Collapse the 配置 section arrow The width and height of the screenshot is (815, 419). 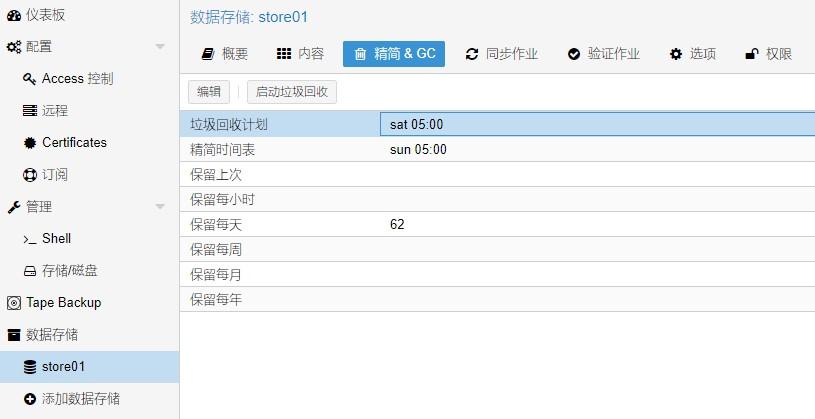pyautogui.click(x=160, y=47)
